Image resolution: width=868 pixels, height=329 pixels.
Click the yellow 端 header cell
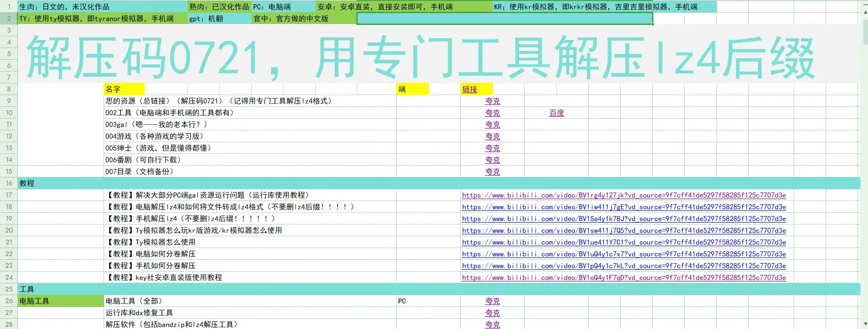pos(413,89)
